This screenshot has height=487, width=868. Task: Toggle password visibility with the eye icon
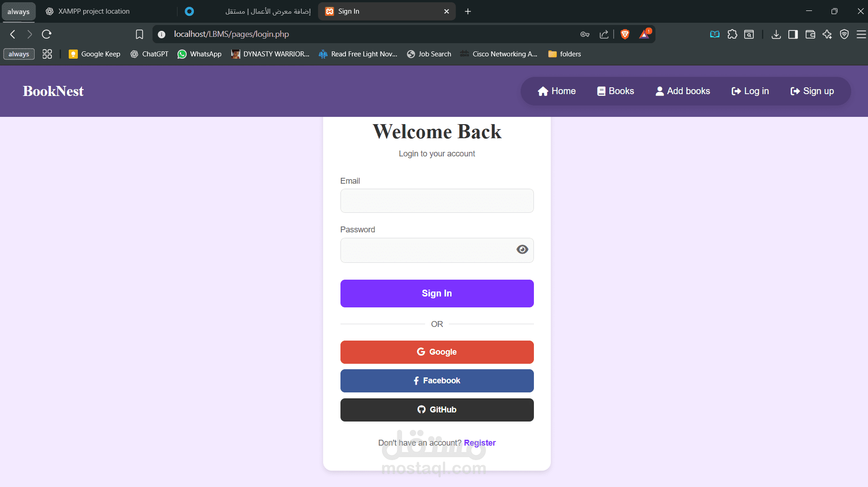[x=522, y=249]
